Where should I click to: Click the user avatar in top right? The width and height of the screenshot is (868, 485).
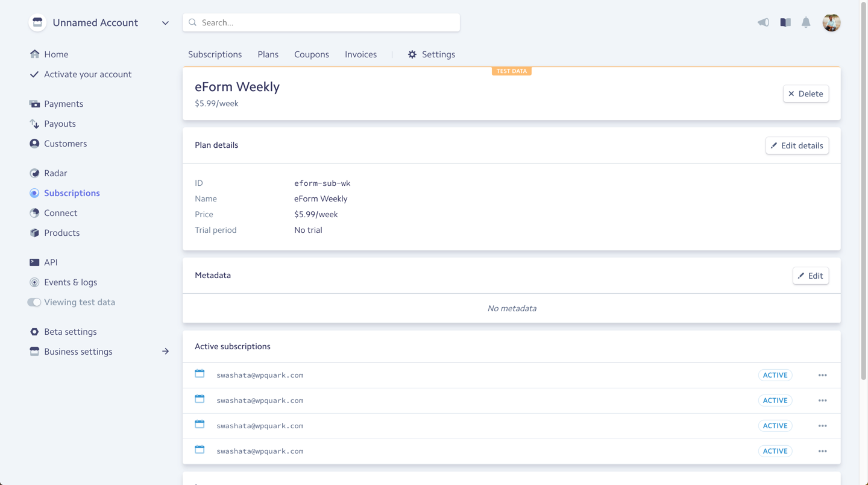[831, 22]
